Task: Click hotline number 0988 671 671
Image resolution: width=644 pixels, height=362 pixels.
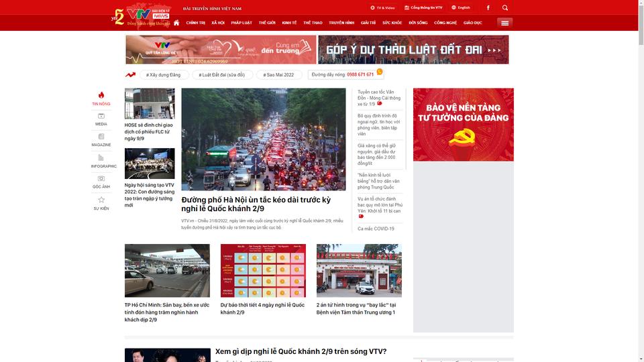Action: [x=360, y=74]
